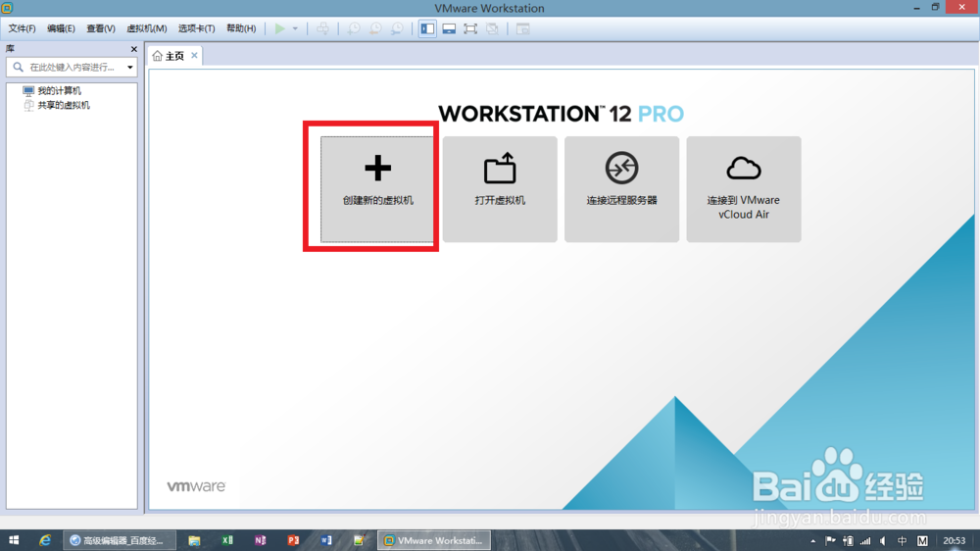Open the 选项卡(T) menu
This screenshot has height=551, width=980.
[x=196, y=28]
